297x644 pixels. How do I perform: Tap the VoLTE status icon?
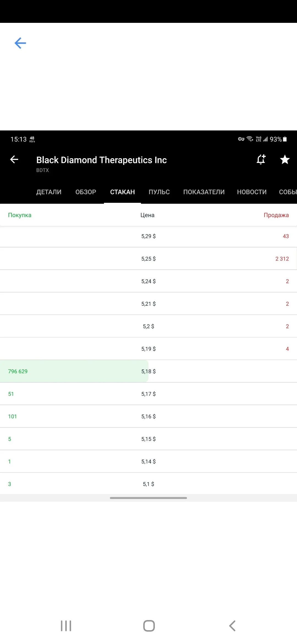[258, 139]
